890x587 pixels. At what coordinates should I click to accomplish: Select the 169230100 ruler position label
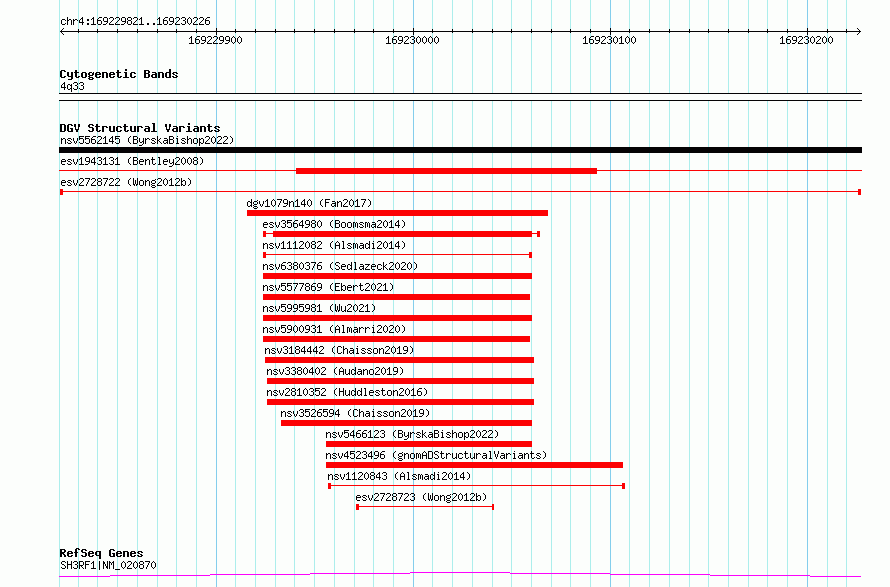(609, 40)
